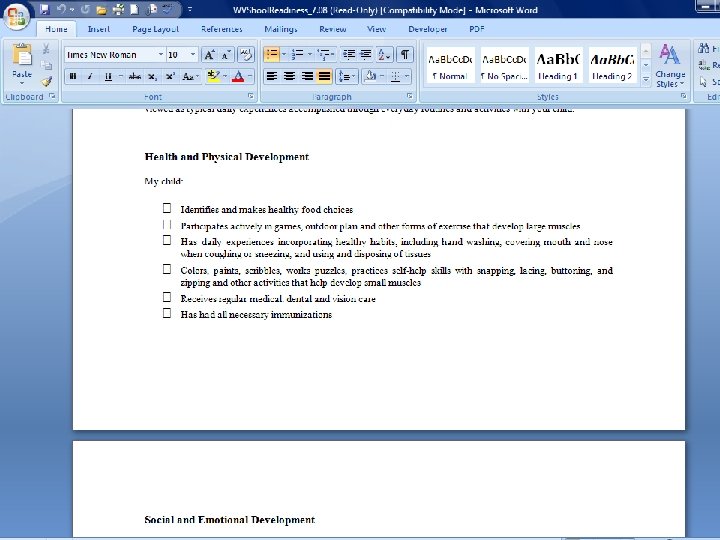The width and height of the screenshot is (720, 540).
Task: Grow font size
Action: coord(209,55)
